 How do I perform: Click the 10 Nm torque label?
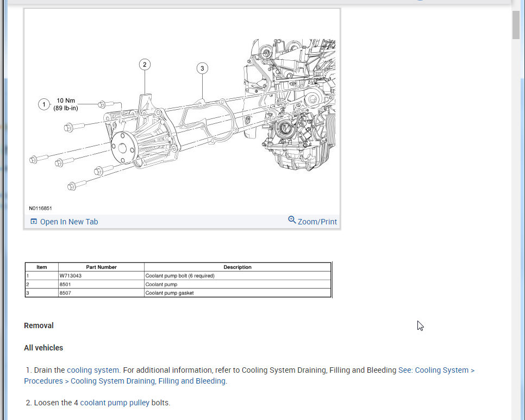pyautogui.click(x=66, y=104)
